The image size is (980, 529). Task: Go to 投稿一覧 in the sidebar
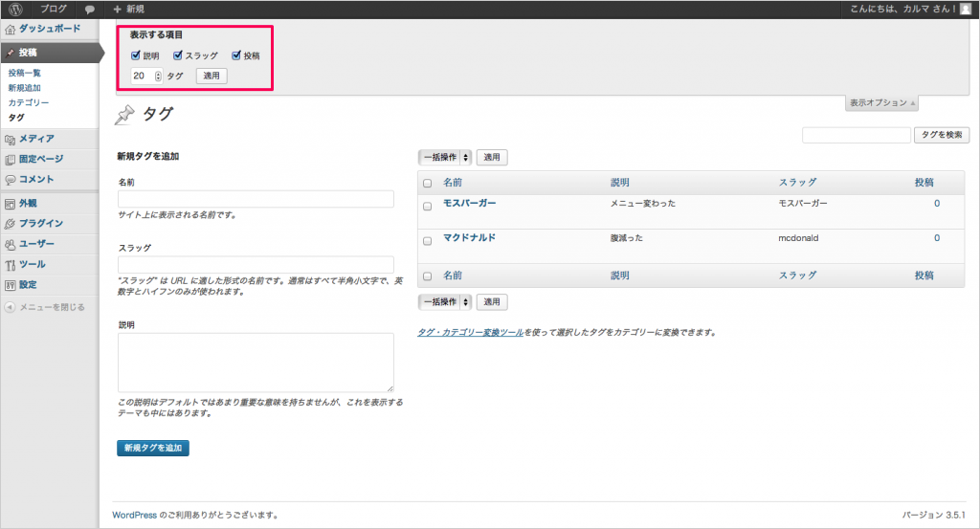pos(24,73)
